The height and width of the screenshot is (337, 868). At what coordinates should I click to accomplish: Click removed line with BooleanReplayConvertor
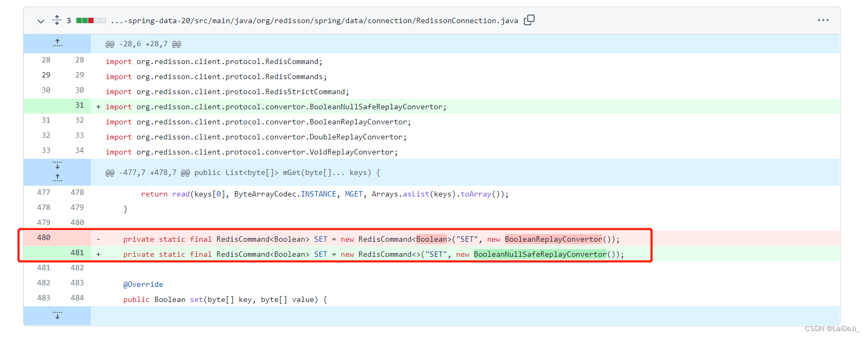tap(371, 240)
